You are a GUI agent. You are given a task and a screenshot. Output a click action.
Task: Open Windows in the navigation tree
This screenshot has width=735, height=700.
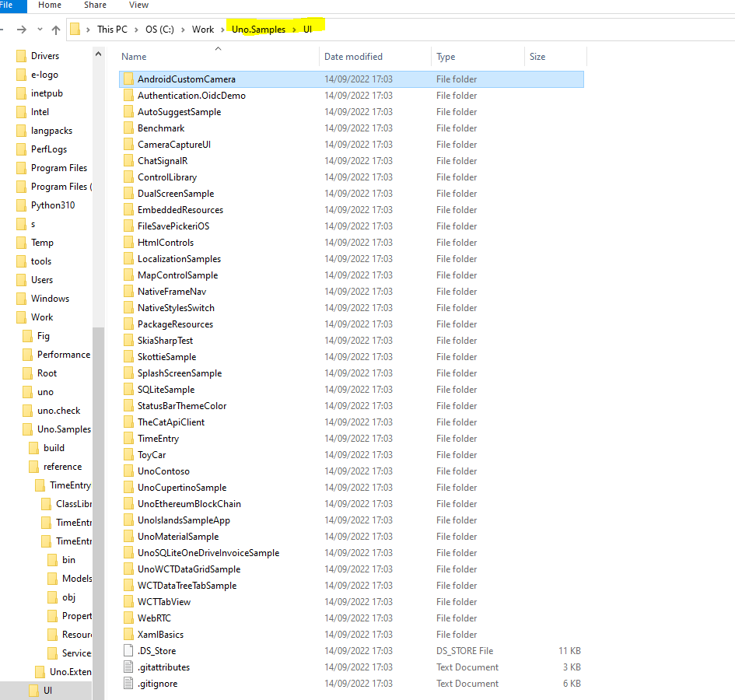(x=50, y=299)
